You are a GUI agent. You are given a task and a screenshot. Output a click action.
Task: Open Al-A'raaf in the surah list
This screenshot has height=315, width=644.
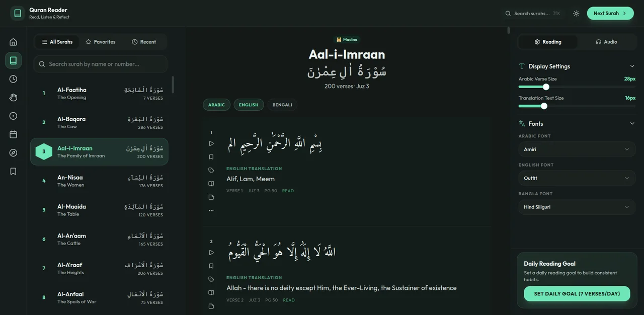(x=99, y=268)
